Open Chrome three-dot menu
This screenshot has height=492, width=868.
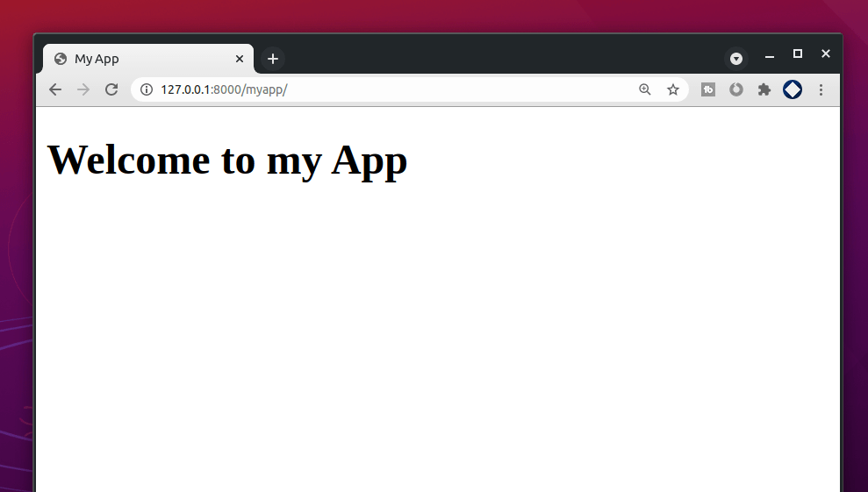pos(821,89)
